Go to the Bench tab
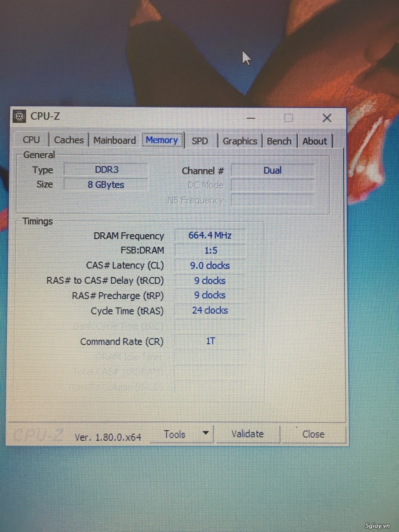The image size is (399, 532). 279,141
